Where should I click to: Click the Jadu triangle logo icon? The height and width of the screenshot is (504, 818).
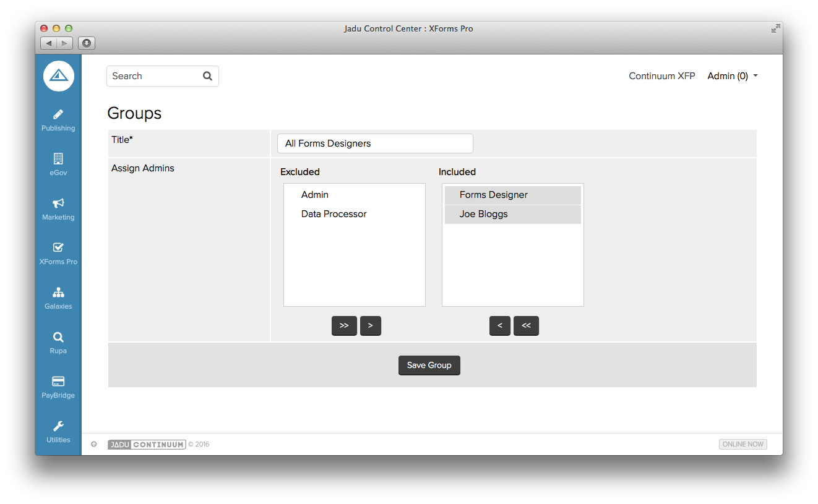tap(59, 76)
